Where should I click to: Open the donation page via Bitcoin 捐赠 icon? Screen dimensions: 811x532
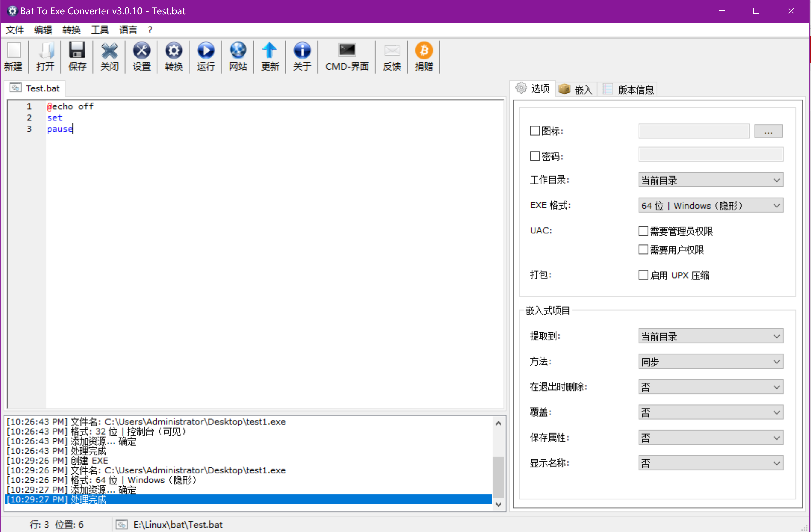pos(424,56)
